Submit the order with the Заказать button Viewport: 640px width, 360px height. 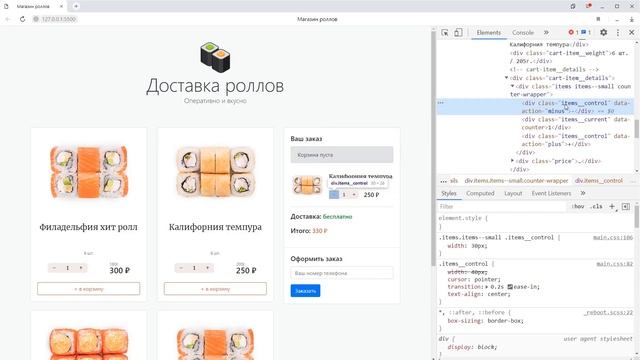(305, 291)
